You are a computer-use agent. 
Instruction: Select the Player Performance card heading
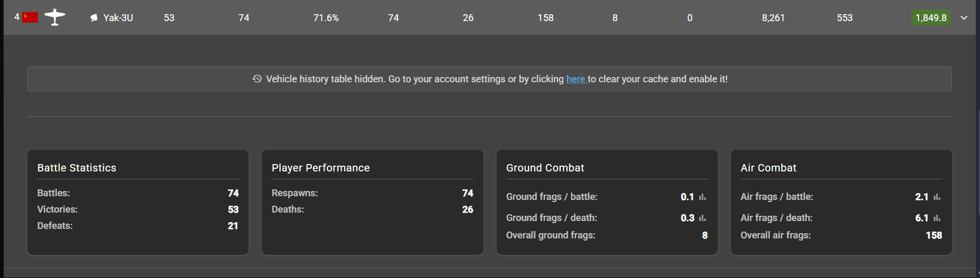click(x=321, y=168)
